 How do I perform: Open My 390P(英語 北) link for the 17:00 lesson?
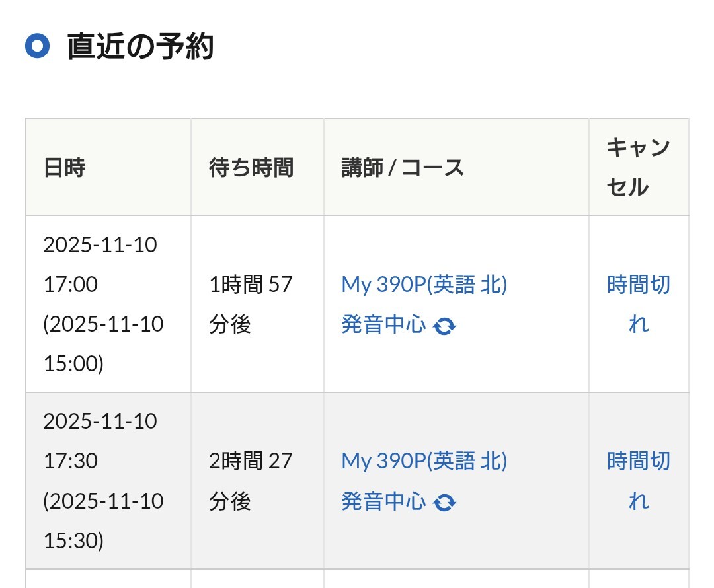[x=424, y=285]
